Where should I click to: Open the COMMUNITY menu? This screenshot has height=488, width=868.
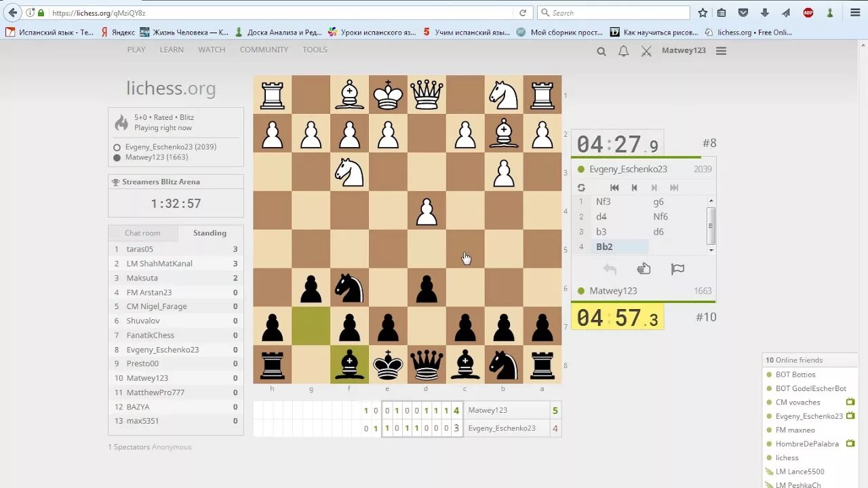[264, 49]
